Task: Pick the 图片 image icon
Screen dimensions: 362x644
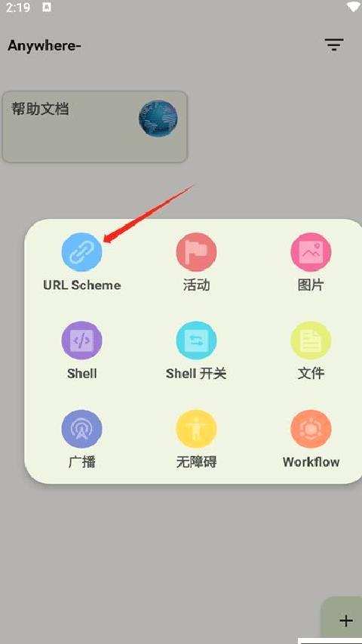Action: 311,251
